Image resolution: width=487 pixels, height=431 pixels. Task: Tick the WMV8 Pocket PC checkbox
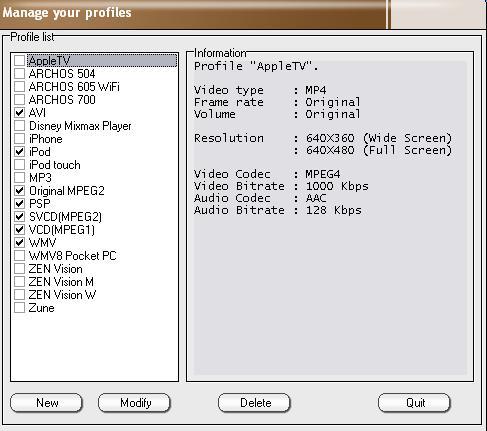19,256
